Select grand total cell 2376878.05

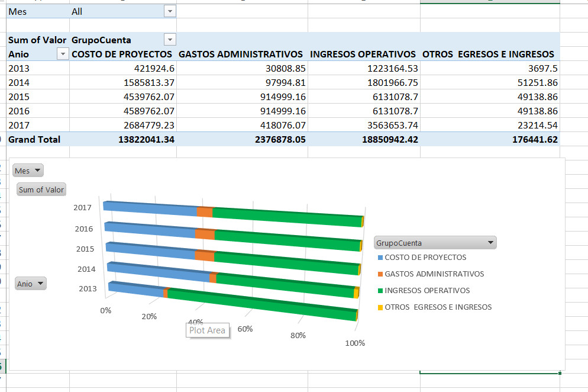(x=243, y=139)
